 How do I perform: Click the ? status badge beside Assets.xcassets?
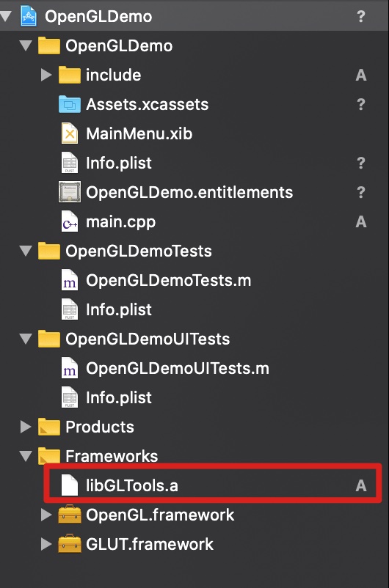tap(361, 104)
